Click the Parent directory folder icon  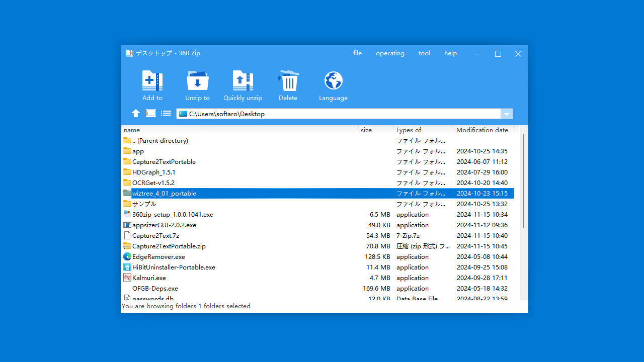[127, 140]
